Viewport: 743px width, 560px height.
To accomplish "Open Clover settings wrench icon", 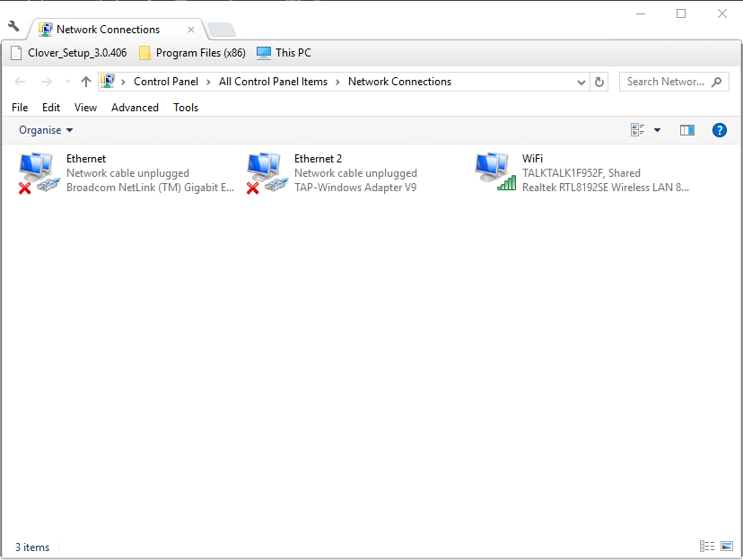I will [13, 26].
